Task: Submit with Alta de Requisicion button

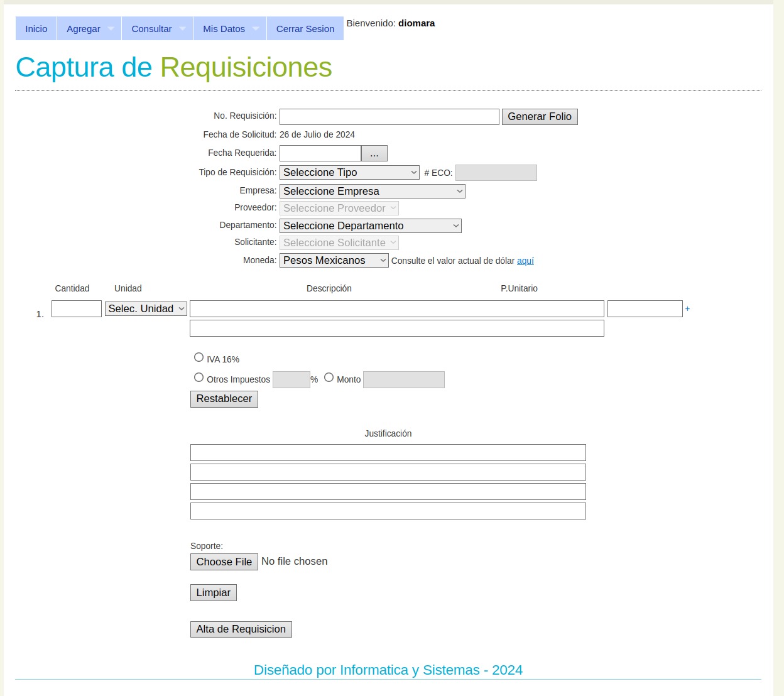Action: point(241,629)
